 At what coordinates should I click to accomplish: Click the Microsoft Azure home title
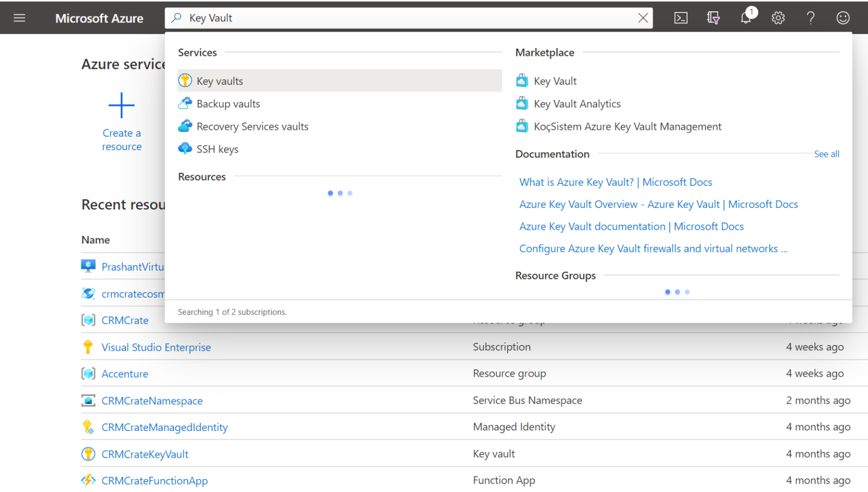pos(99,18)
